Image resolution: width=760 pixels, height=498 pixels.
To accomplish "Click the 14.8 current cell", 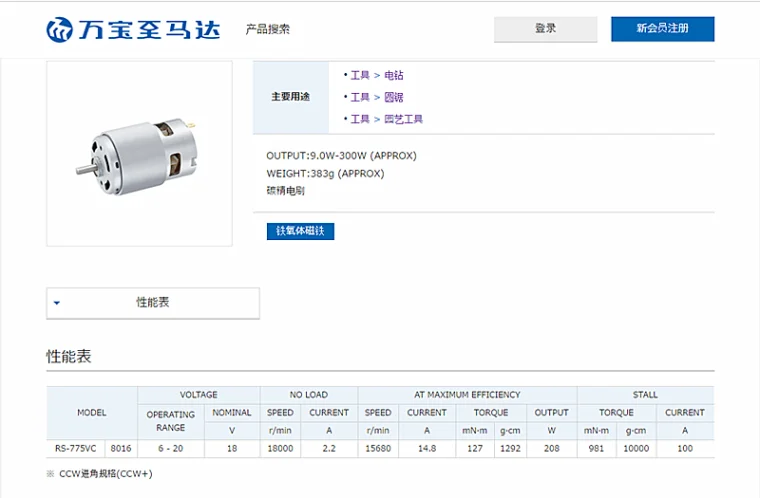I will 427,449.
